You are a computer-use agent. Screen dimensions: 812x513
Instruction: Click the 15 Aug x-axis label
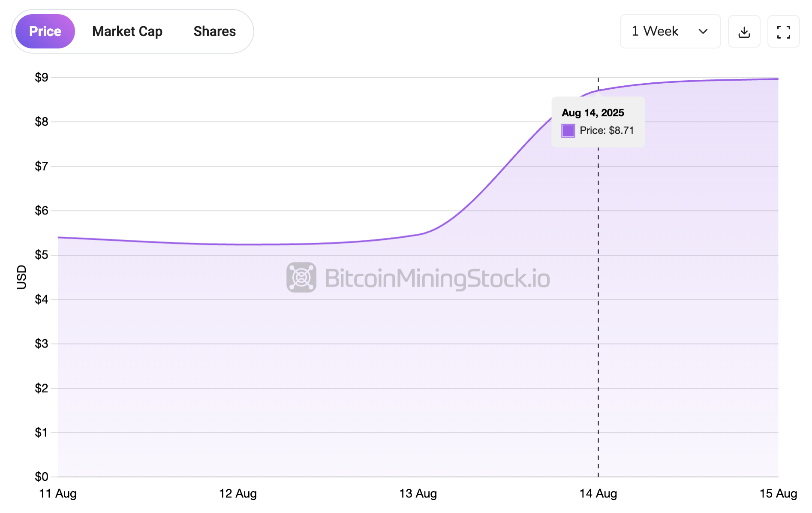coord(778,494)
